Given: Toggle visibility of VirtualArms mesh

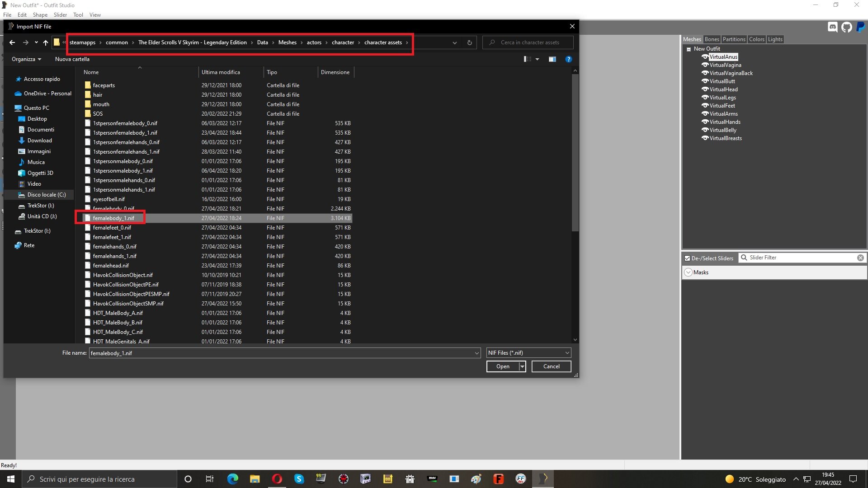Looking at the screenshot, I should click(705, 114).
